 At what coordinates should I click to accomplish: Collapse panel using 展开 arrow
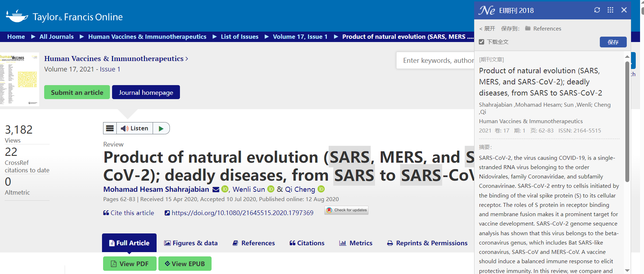pos(487,28)
